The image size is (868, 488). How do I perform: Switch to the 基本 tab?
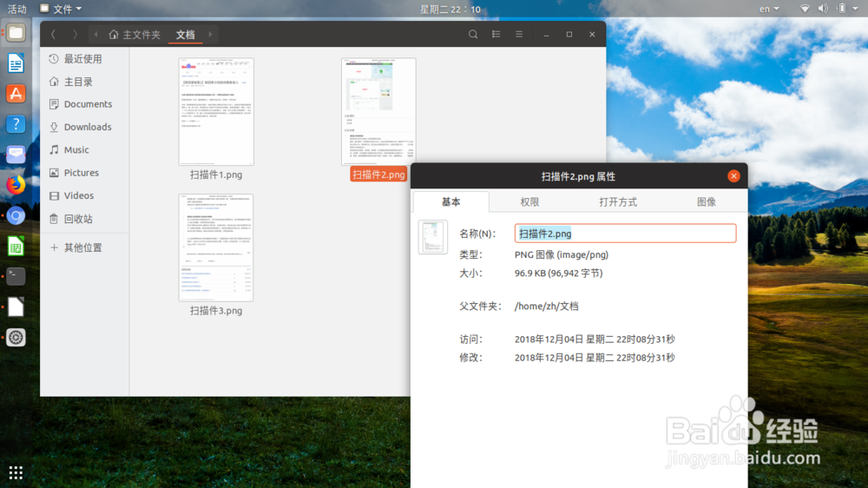[x=450, y=201]
